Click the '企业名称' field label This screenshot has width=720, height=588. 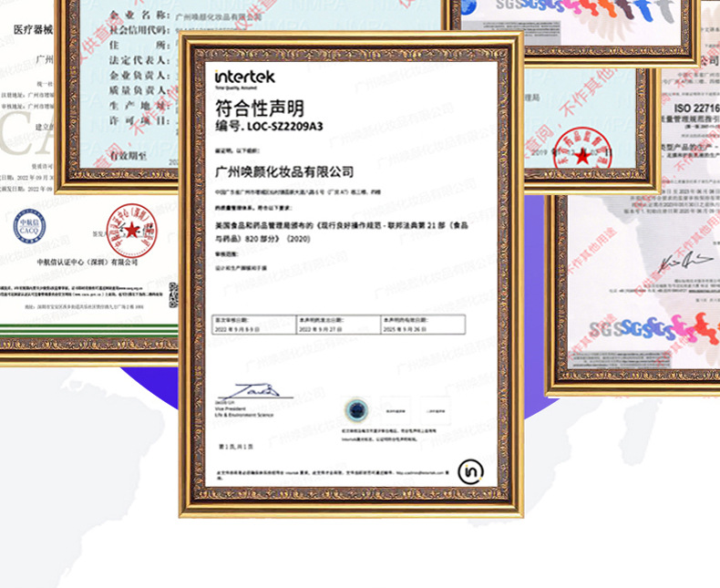click(139, 15)
